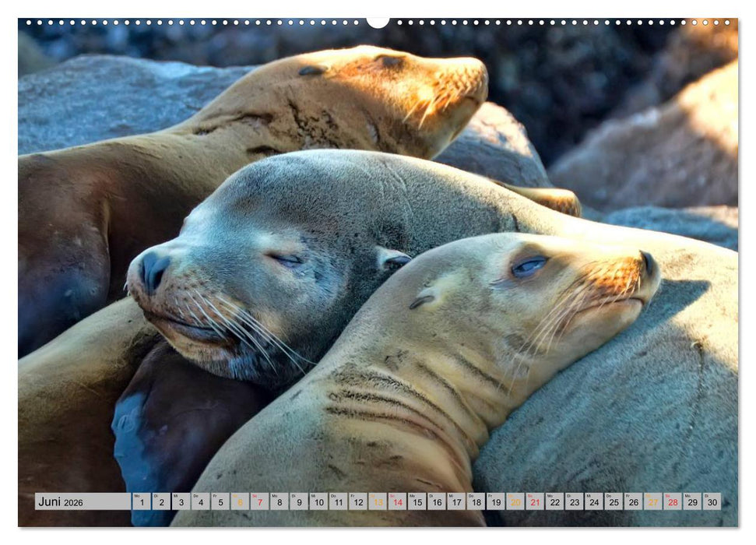Select Saturday 20 date cell
The width and height of the screenshot is (756, 545).
(x=515, y=501)
